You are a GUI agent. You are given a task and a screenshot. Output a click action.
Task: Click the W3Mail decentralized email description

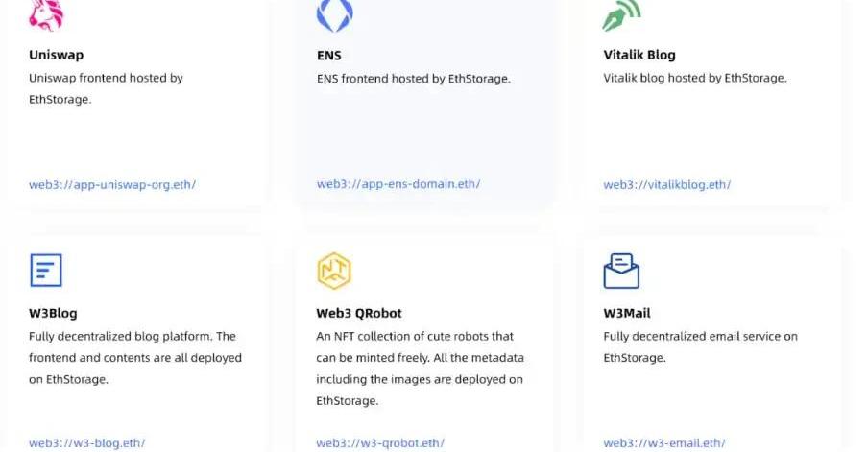(700, 346)
